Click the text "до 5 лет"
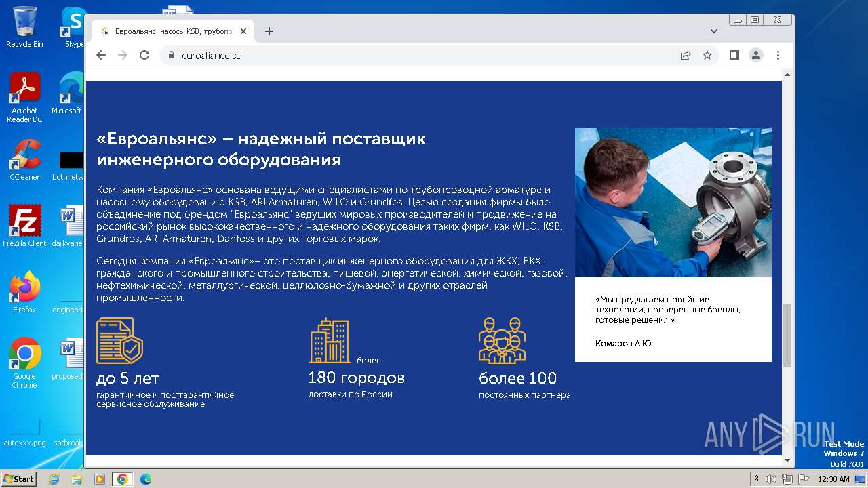 click(127, 378)
